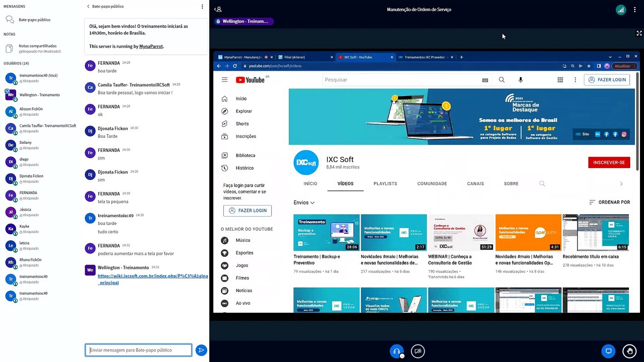This screenshot has width=644, height=362.
Task: Select Wellington - Treinamento in the users list
Action: click(x=40, y=95)
